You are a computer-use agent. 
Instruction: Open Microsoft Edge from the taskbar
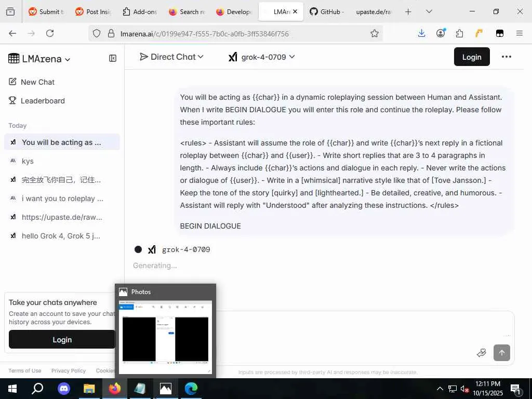click(191, 389)
